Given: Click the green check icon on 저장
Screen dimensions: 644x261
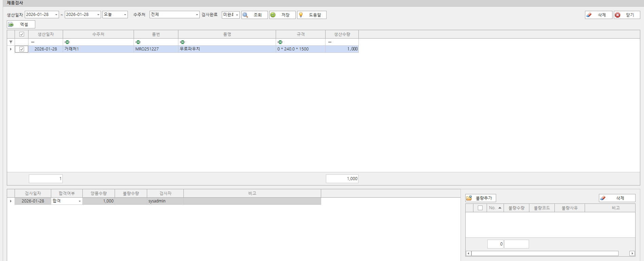Looking at the screenshot, I should pyautogui.click(x=273, y=15).
